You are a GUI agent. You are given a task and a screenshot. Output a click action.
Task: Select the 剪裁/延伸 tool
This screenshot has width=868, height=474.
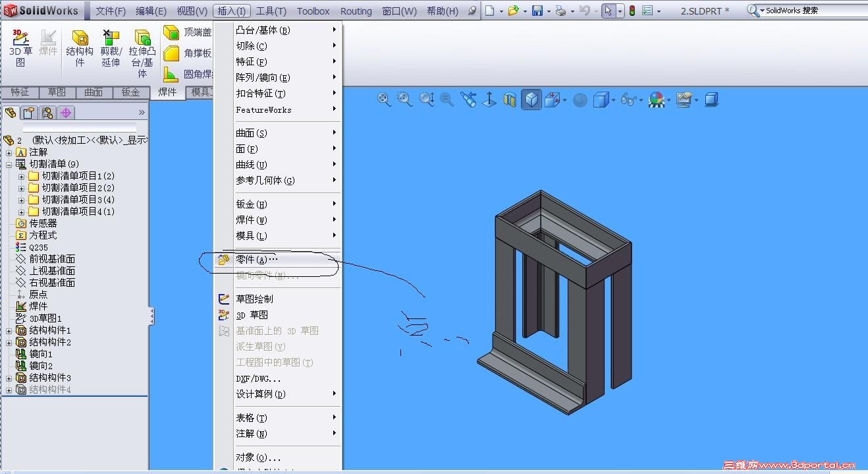pos(111,48)
